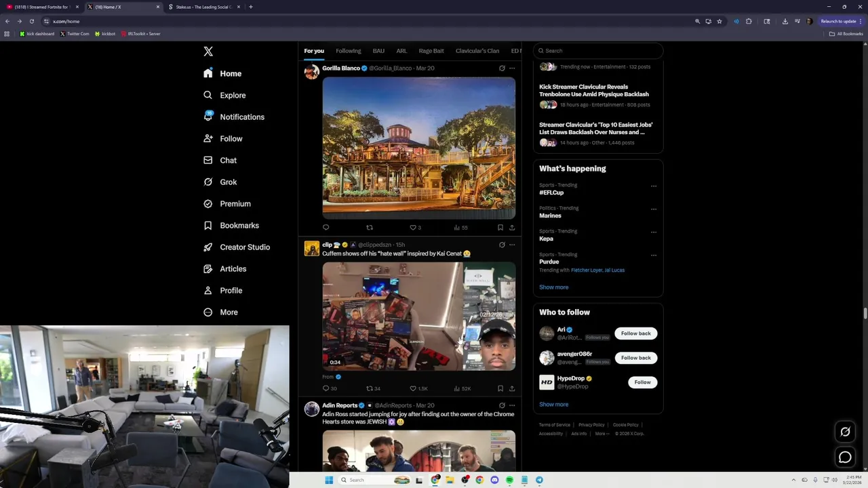Image resolution: width=868 pixels, height=488 pixels.
Task: Open Chat in the sidebar
Action: [220, 160]
